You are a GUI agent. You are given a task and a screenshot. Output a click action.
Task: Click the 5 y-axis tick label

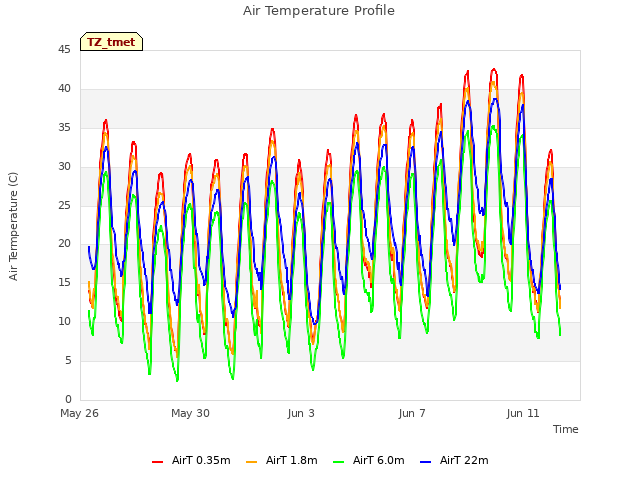[x=68, y=360]
